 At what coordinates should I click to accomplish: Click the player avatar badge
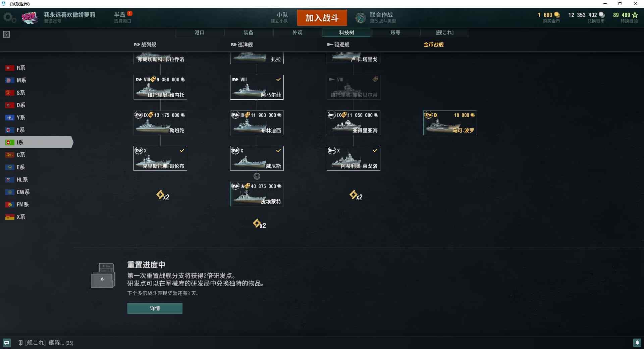30,17
